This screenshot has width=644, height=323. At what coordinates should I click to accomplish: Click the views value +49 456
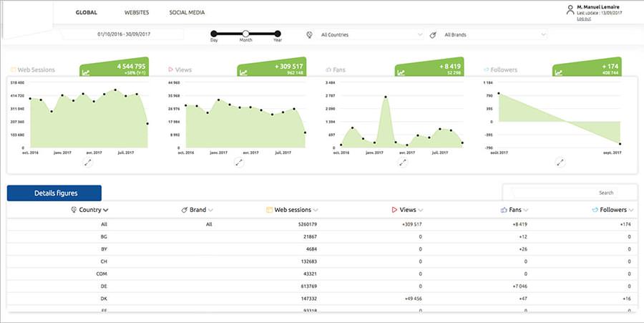tap(414, 299)
